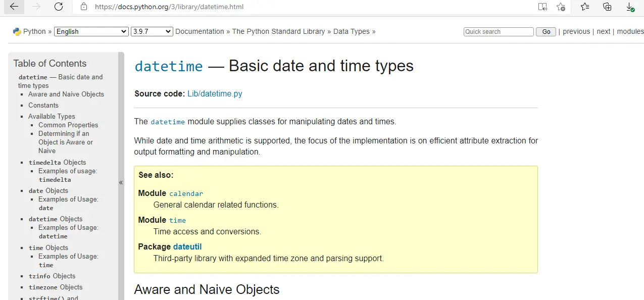
Task: Open the modules index link
Action: click(630, 31)
